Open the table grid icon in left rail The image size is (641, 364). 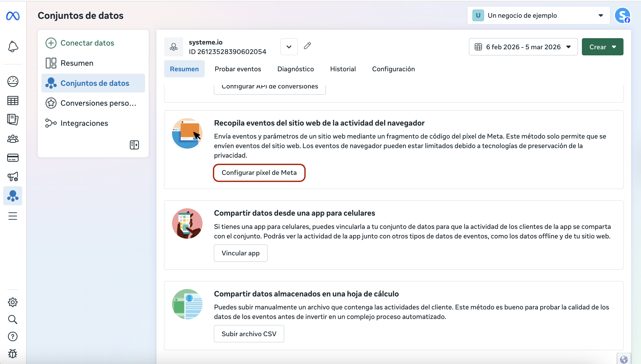point(13,101)
